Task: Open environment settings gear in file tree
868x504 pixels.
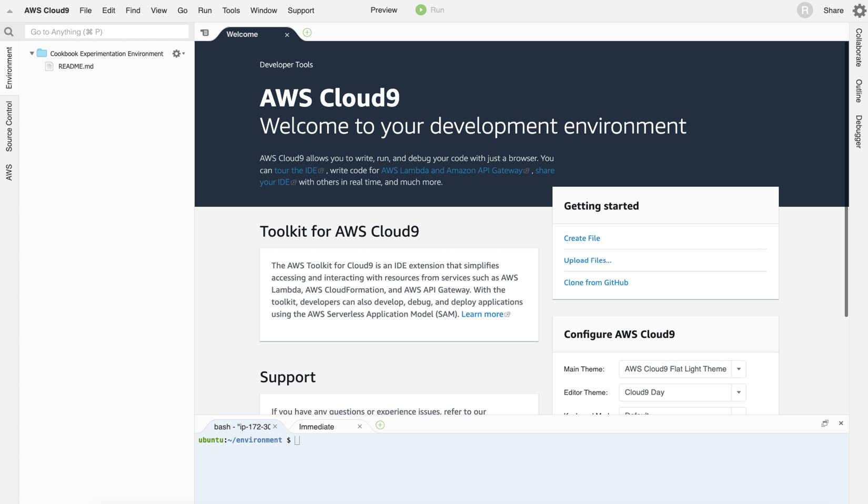Action: (178, 54)
